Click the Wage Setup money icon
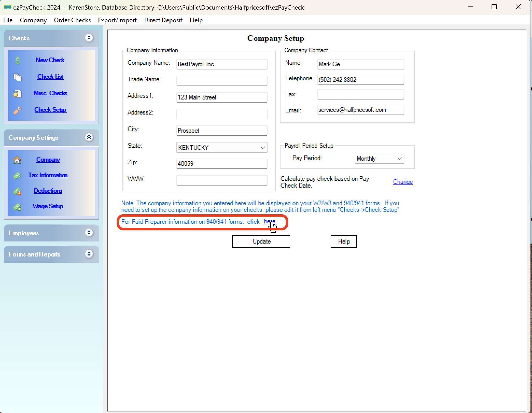 click(x=17, y=207)
